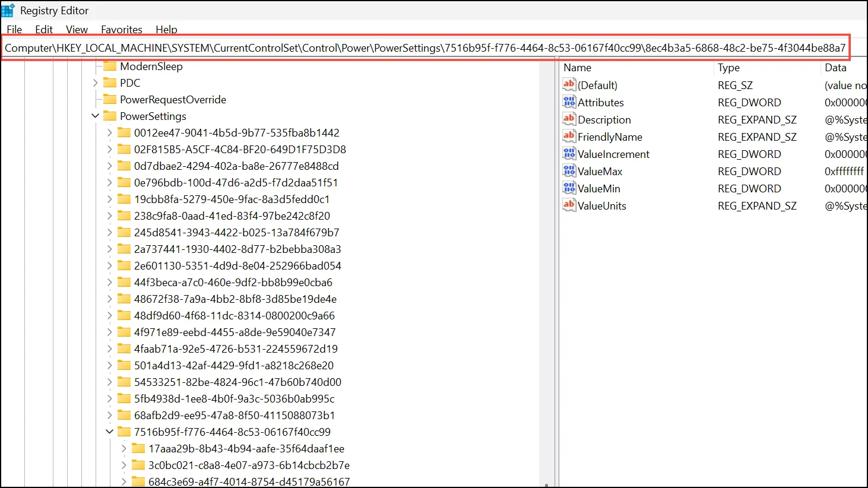Open the Favorites menu
The width and height of the screenshot is (868, 488).
(122, 29)
